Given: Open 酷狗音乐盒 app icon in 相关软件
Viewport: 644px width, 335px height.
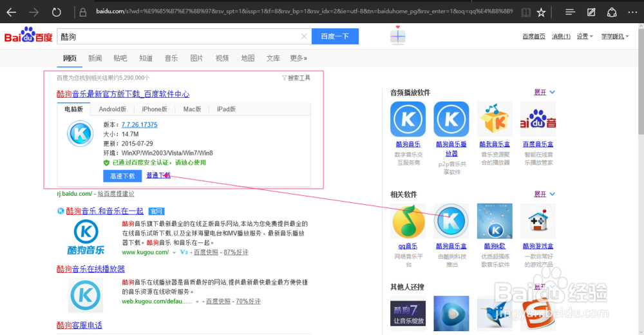Looking at the screenshot, I should pos(451,221).
